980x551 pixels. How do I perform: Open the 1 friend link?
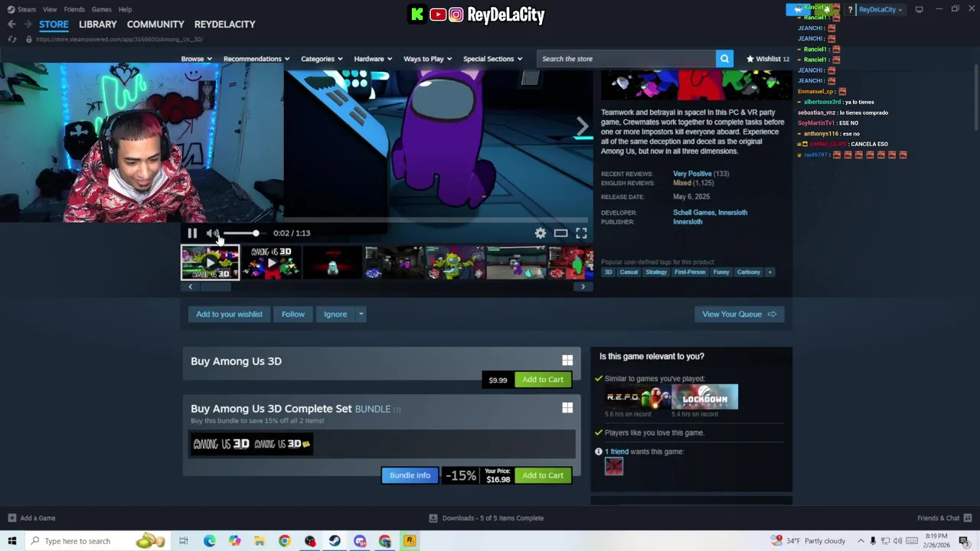(617, 452)
